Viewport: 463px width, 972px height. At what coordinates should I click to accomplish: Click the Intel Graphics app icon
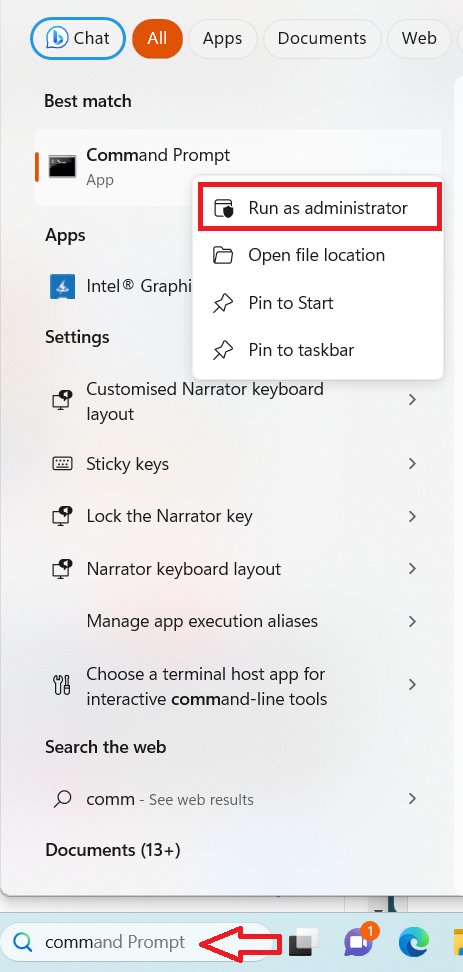[63, 286]
